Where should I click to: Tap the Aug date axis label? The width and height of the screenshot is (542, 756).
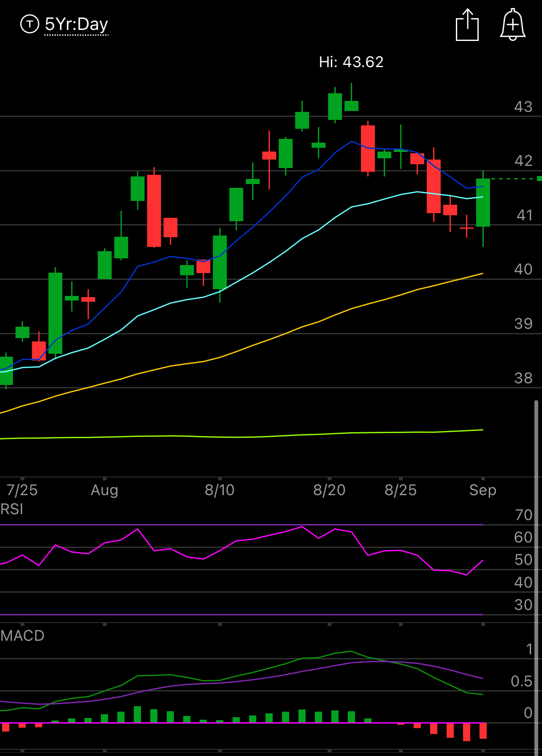pyautogui.click(x=104, y=490)
